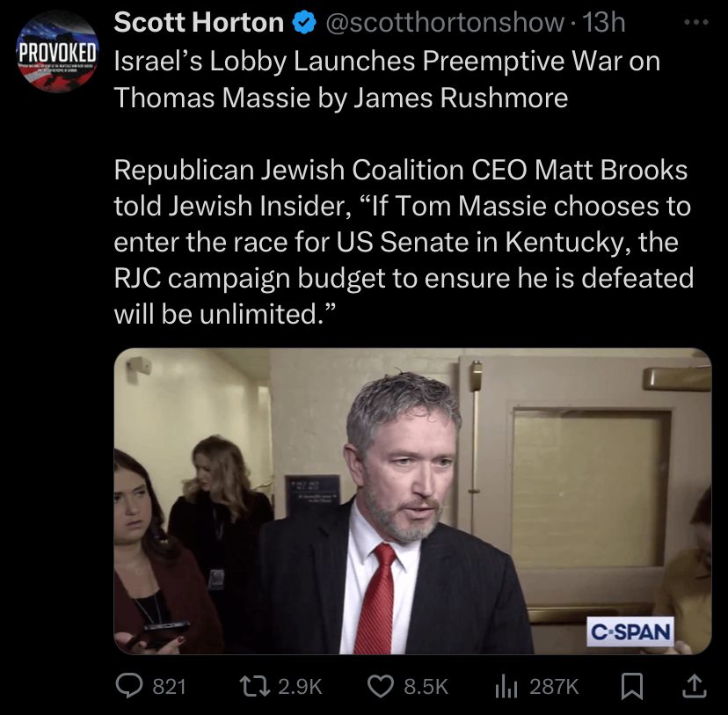Click the post headline about Thomas Massie
Image resolution: width=728 pixels, height=715 pixels.
387,79
